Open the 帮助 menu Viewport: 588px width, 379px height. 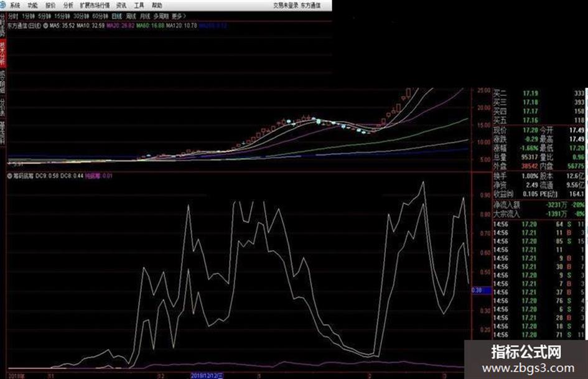(157, 5)
